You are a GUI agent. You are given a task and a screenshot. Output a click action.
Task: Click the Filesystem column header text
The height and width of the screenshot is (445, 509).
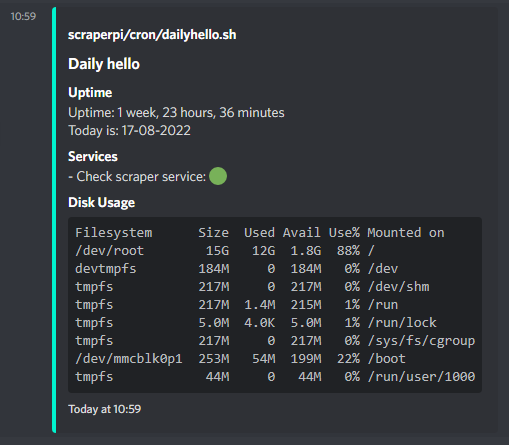(114, 233)
